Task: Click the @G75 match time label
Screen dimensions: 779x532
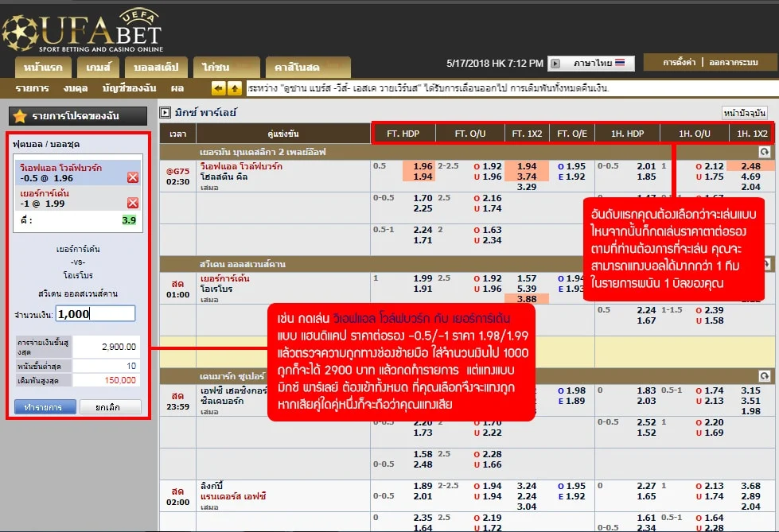Action: click(x=178, y=172)
